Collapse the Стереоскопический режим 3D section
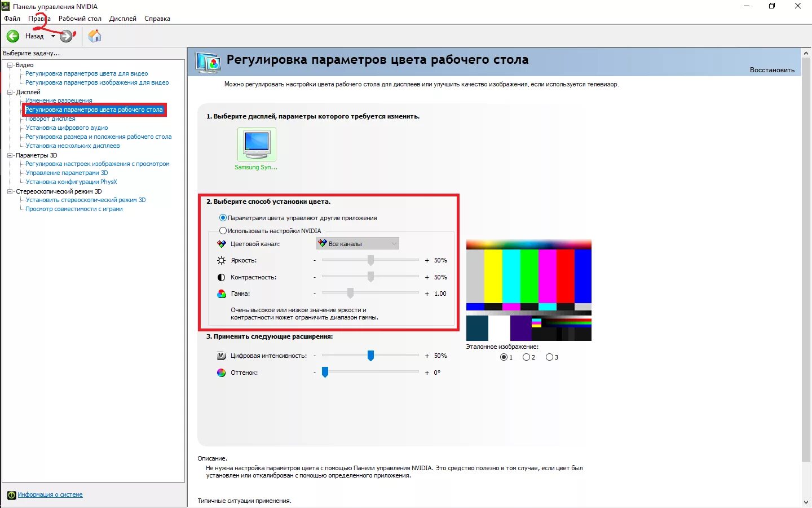The width and height of the screenshot is (812, 508). pyautogui.click(x=10, y=191)
